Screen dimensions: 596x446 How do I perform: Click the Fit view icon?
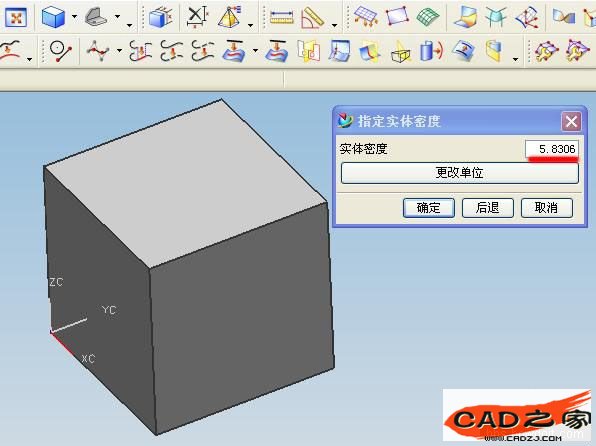click(x=15, y=17)
